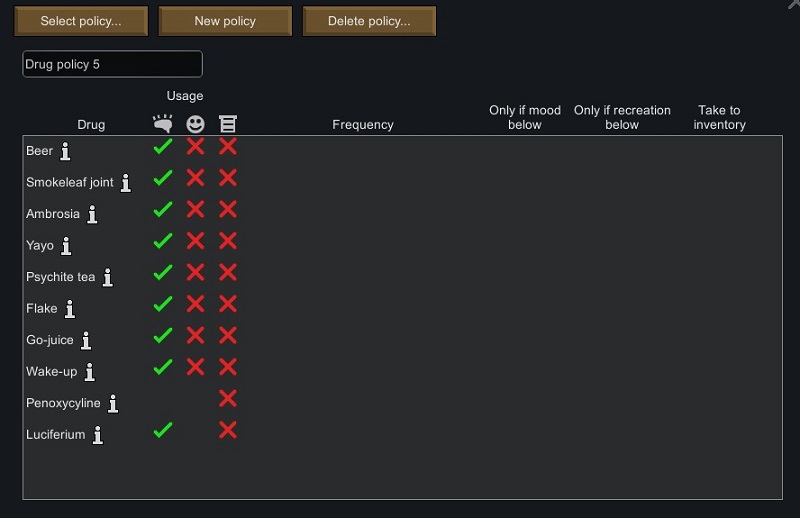The image size is (800, 518).
Task: Open Penoxycyline info icon
Action: pyautogui.click(x=113, y=404)
